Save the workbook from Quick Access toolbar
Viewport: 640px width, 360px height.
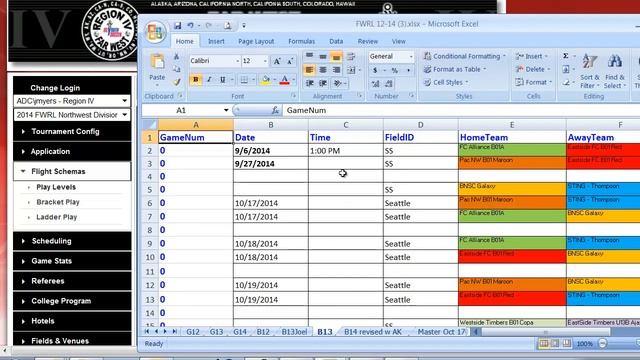(x=178, y=26)
